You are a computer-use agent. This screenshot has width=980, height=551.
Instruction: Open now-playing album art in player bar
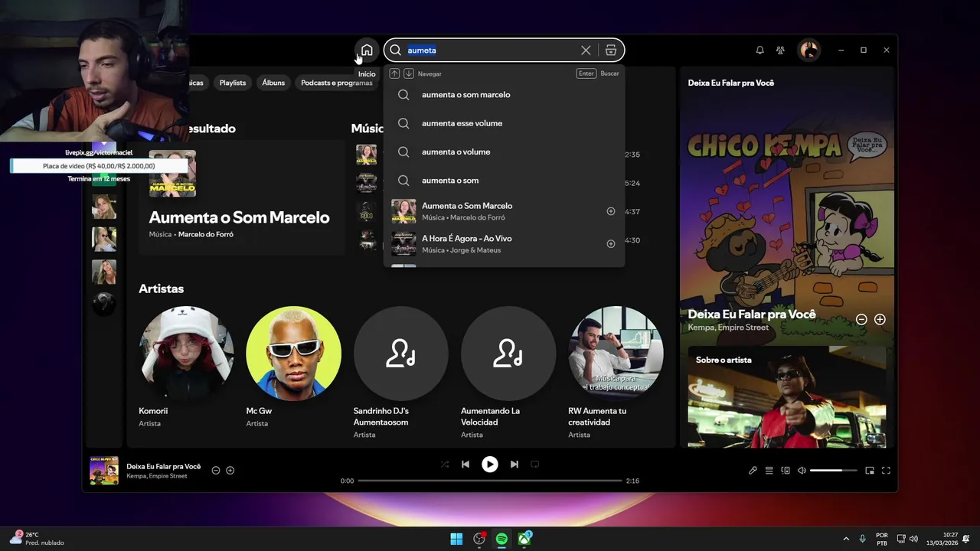coord(104,471)
